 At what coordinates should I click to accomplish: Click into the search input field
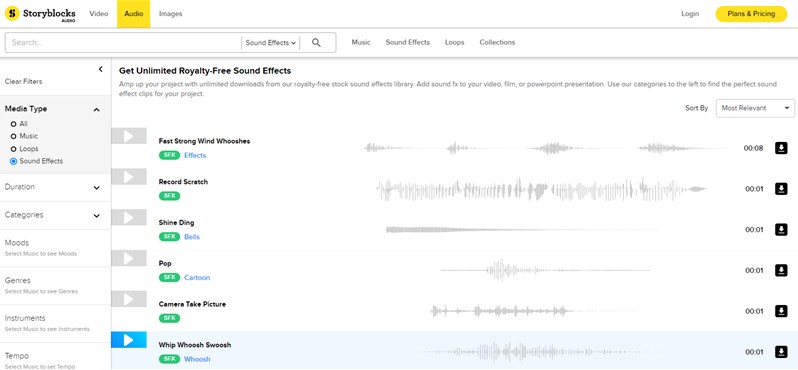(123, 43)
